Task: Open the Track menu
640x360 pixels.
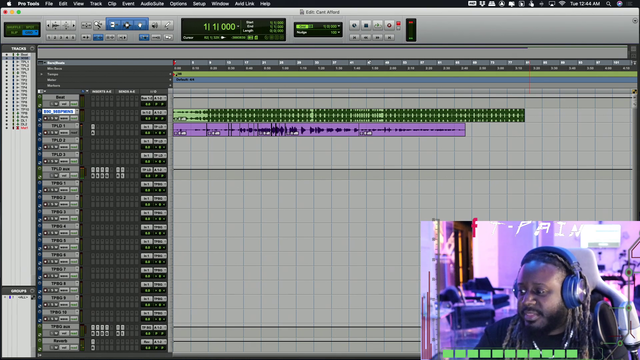Action: (96, 4)
